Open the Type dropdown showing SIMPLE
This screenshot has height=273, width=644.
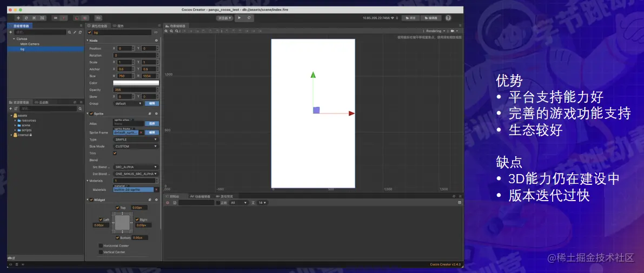[x=136, y=139]
